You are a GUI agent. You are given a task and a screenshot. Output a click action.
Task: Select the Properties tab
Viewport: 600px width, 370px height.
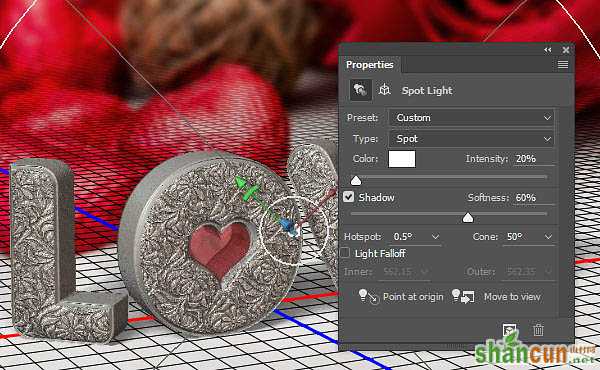click(370, 65)
